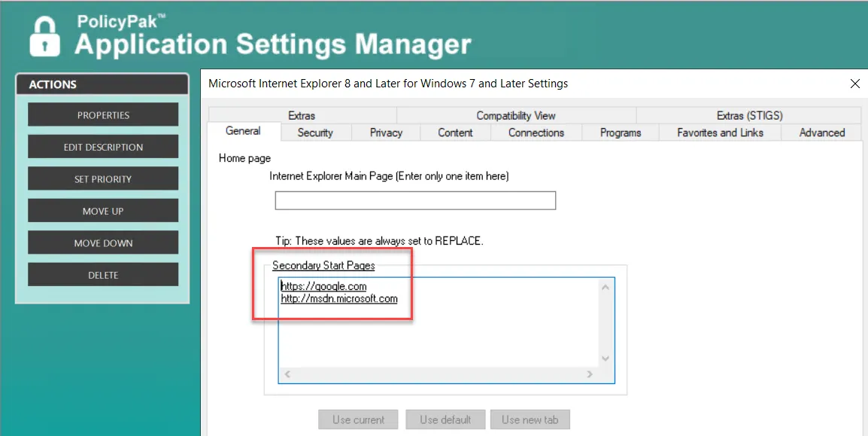Viewport: 868px width, 436px height.
Task: Select the General tab
Action: point(243,131)
